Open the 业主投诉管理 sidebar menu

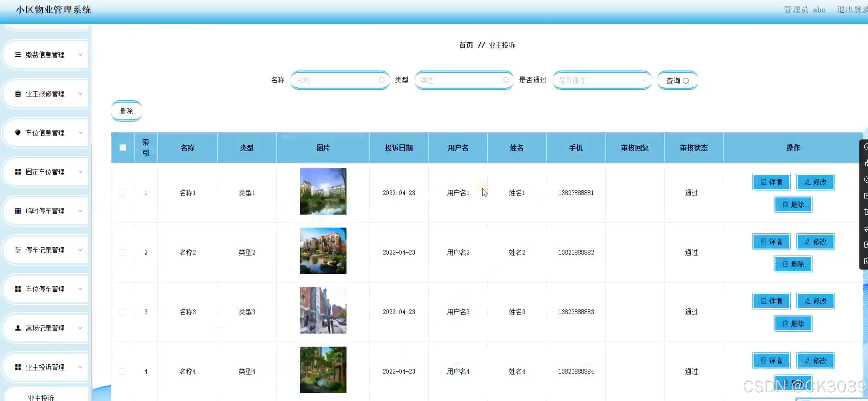point(45,367)
